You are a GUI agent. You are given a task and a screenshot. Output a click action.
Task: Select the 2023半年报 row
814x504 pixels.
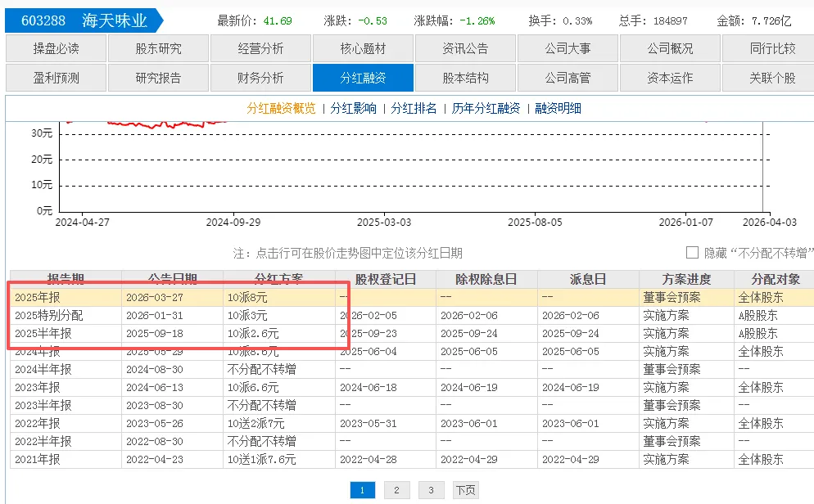412,406
